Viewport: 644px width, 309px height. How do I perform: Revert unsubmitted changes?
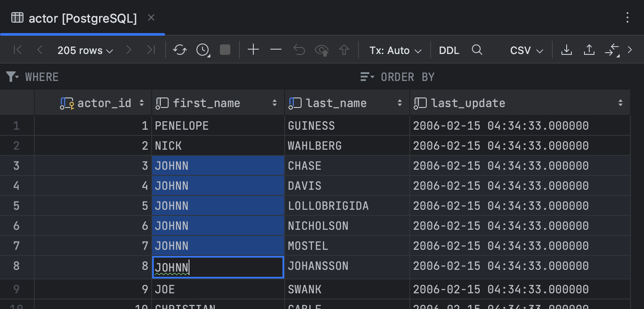pyautogui.click(x=299, y=50)
